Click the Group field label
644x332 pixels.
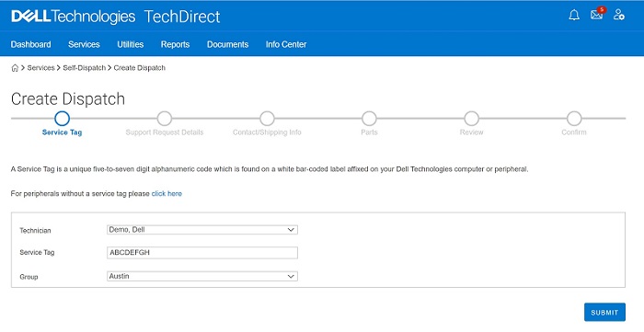(29, 277)
